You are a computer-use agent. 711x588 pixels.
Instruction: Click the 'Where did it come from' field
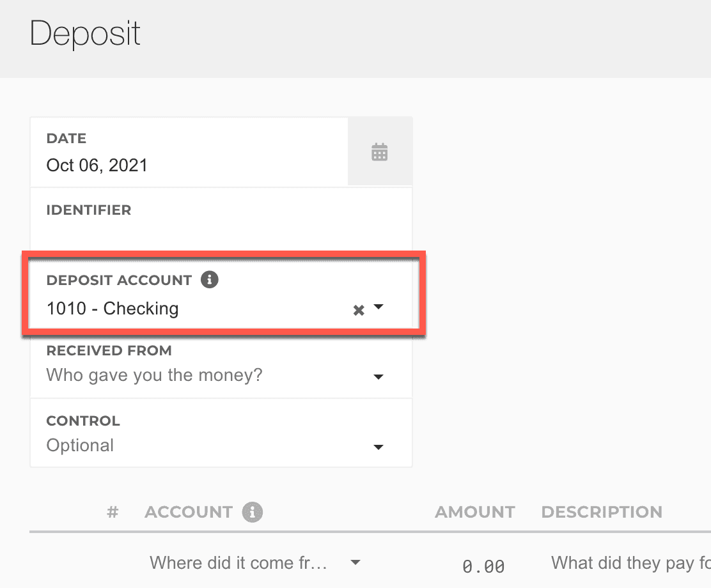pyautogui.click(x=238, y=563)
